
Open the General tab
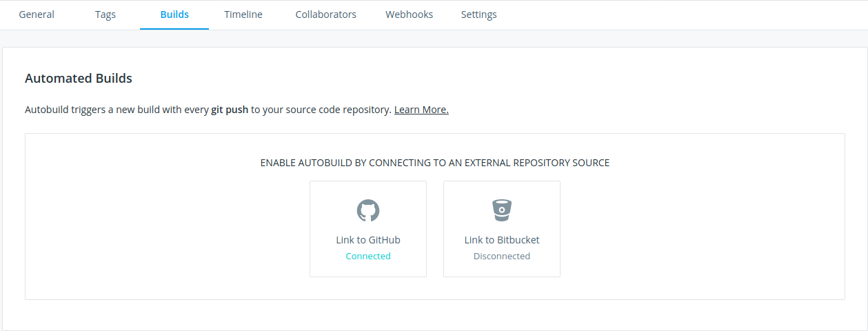(x=37, y=14)
